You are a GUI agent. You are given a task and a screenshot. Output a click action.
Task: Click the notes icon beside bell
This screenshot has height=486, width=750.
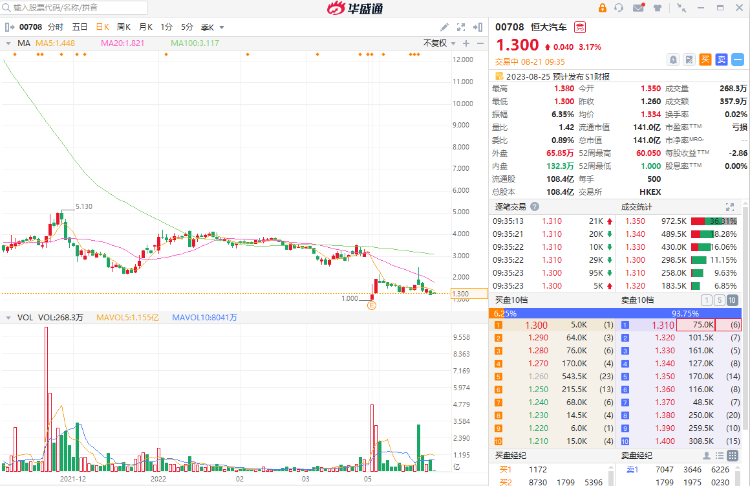[x=689, y=60]
